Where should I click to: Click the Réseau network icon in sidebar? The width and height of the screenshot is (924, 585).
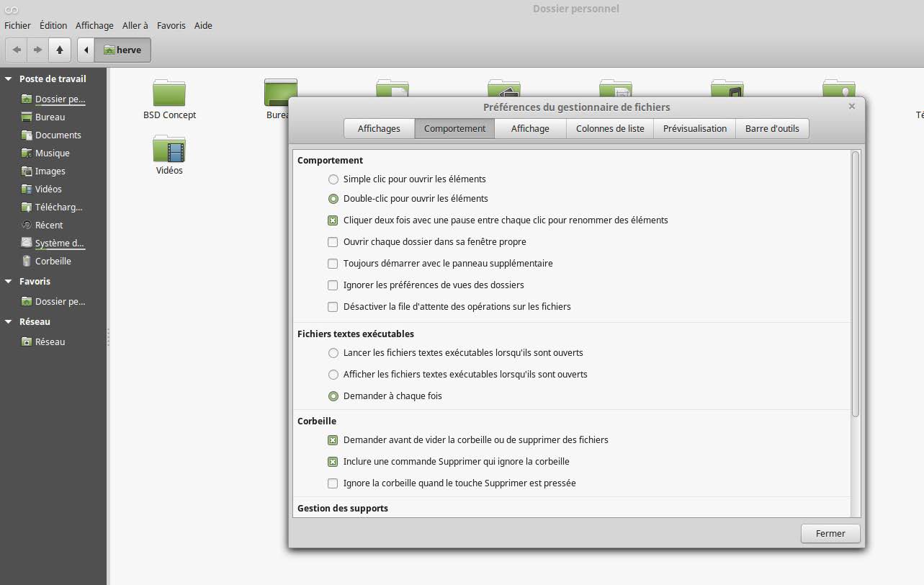(x=27, y=341)
